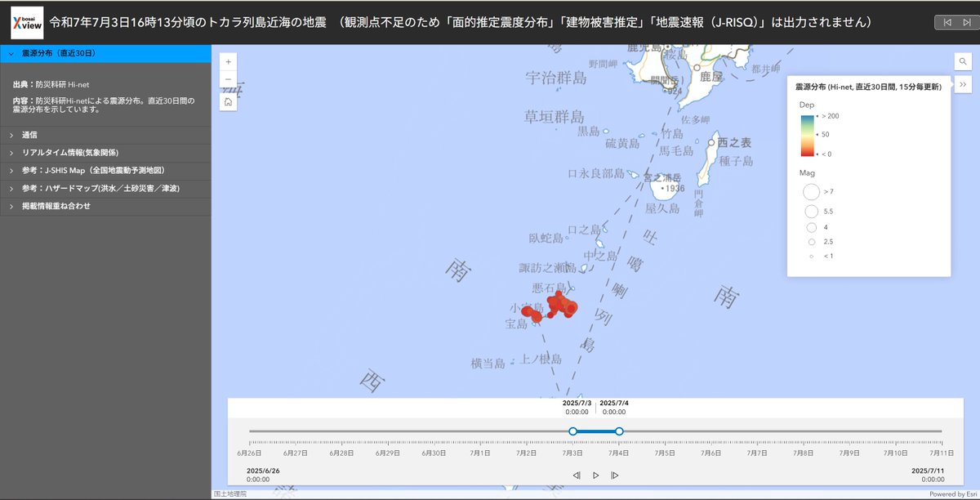Open the map search magnifier
This screenshot has height=500, width=980.
point(961,61)
